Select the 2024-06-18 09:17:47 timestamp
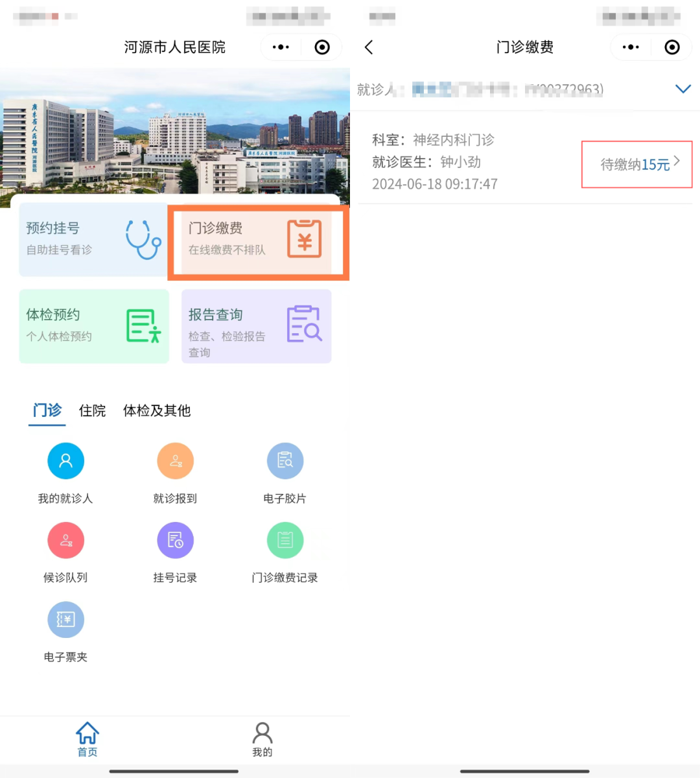 tap(435, 184)
